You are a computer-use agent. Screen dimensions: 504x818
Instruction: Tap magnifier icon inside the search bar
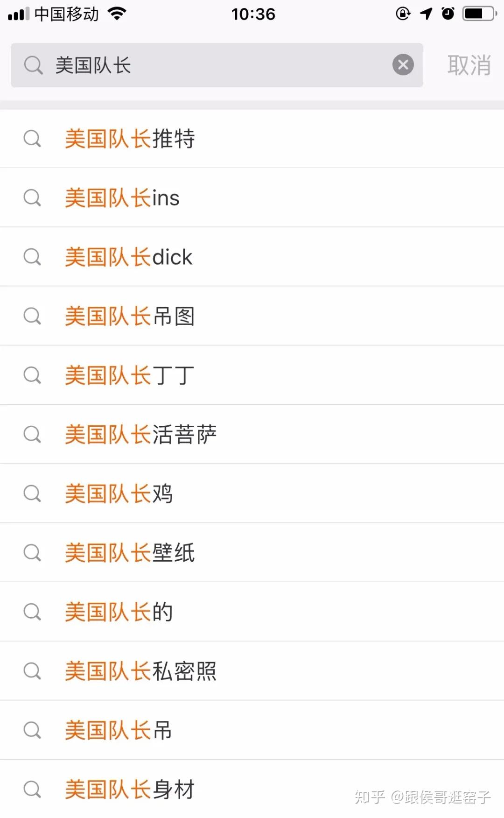(33, 65)
